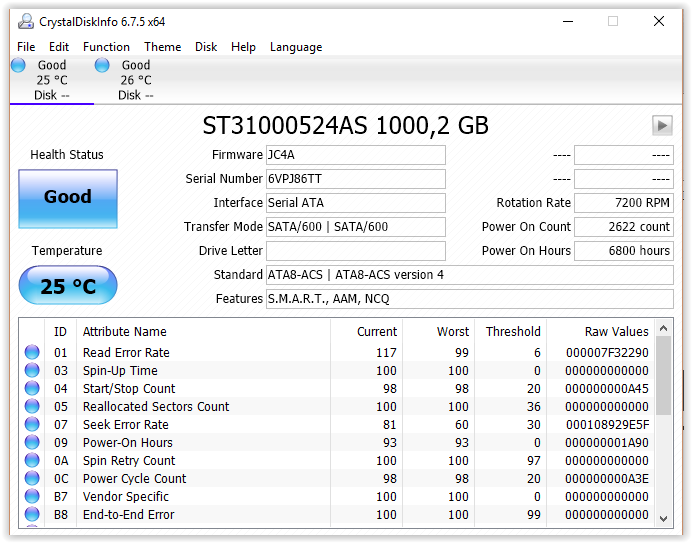Click the CrystalDiskInfo title bar app icon
The width and height of the screenshot is (692, 543).
click(26, 21)
